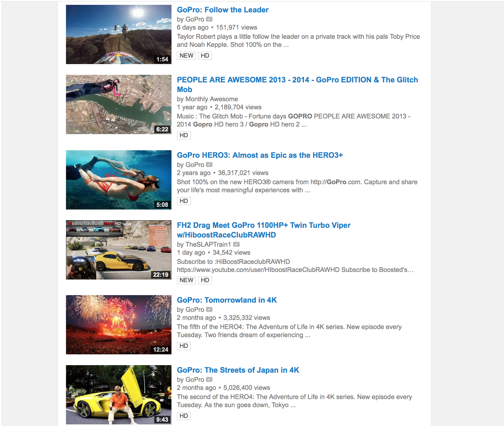Open the yellow Lamborghini Japan thumbnail
The image size is (504, 426).
pos(118,394)
